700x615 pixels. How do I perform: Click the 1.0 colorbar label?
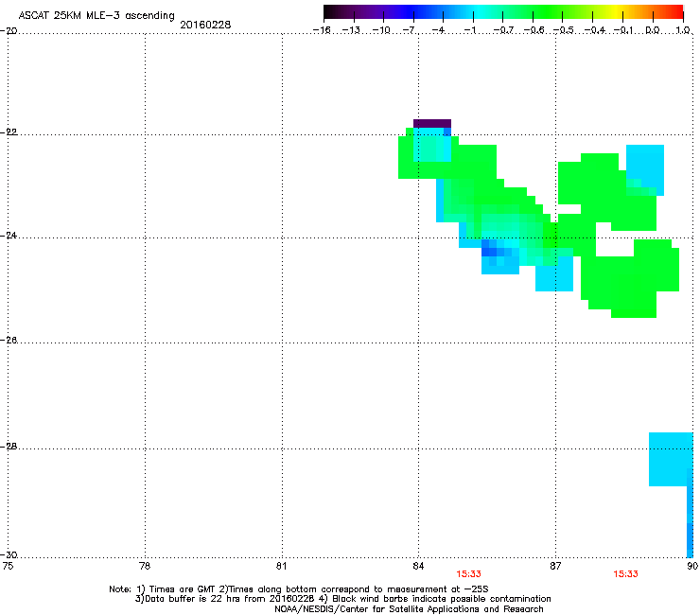pos(683,30)
